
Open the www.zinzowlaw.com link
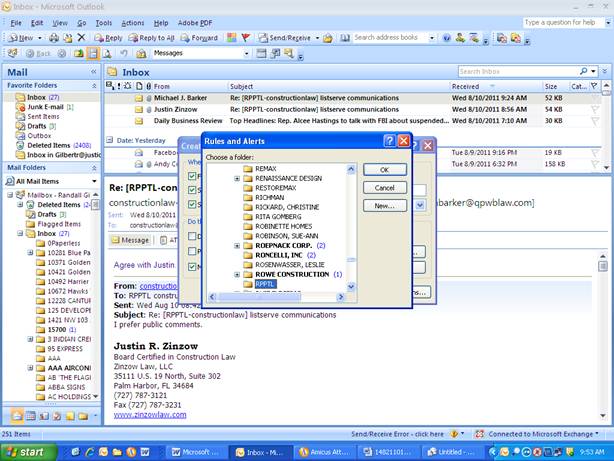(x=150, y=414)
